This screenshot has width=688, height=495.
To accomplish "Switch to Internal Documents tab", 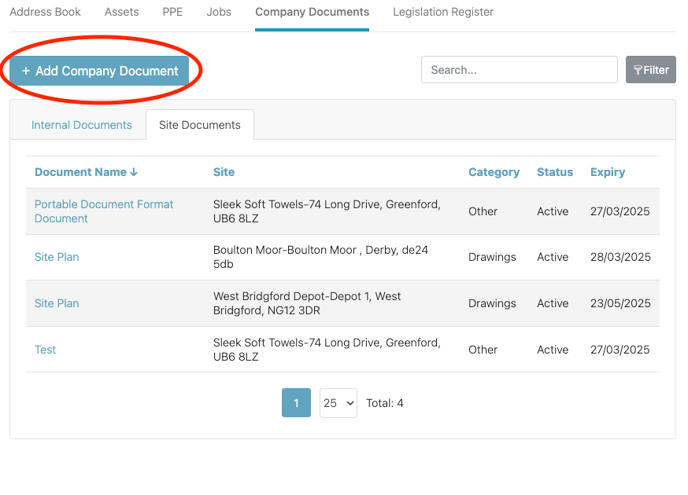I will pos(82,125).
